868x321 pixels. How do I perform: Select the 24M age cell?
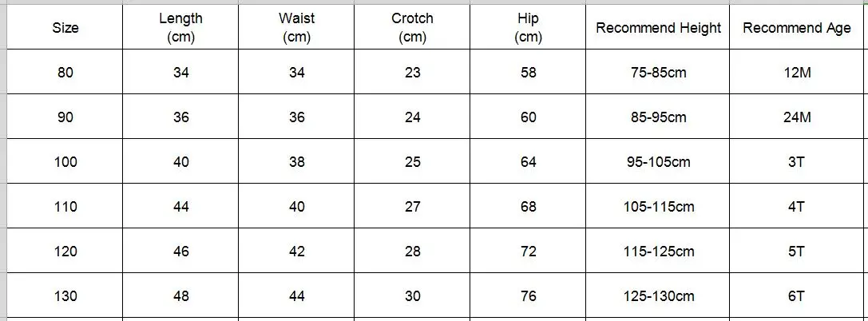(x=797, y=117)
